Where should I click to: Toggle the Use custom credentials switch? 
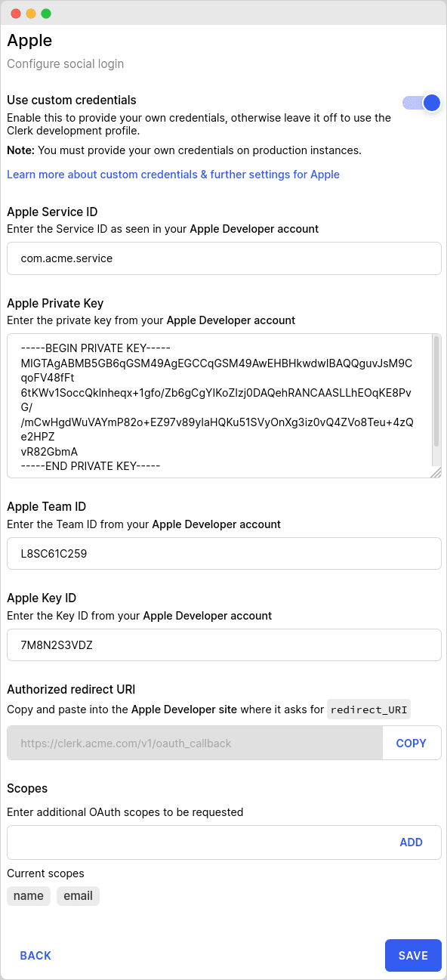[x=421, y=103]
